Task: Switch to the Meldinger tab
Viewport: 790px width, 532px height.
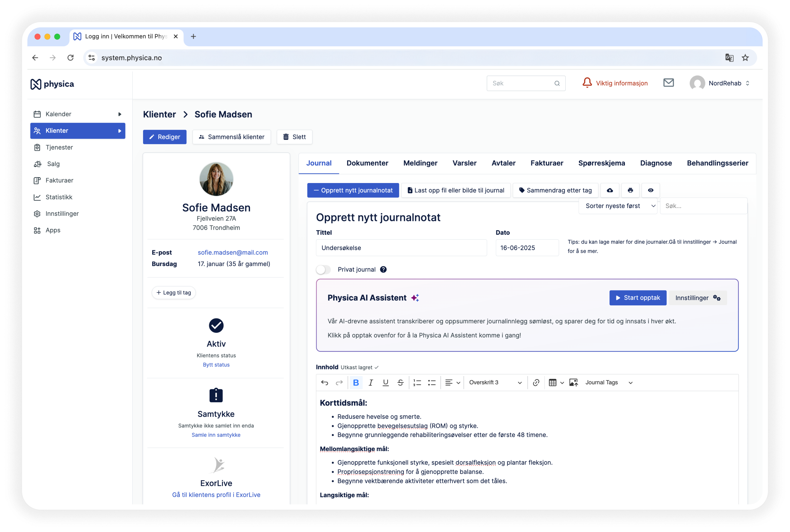Action: click(x=420, y=163)
